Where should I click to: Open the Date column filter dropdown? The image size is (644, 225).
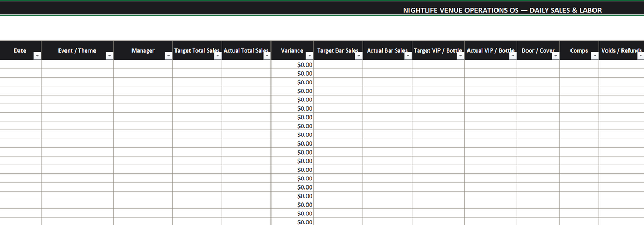pos(37,55)
